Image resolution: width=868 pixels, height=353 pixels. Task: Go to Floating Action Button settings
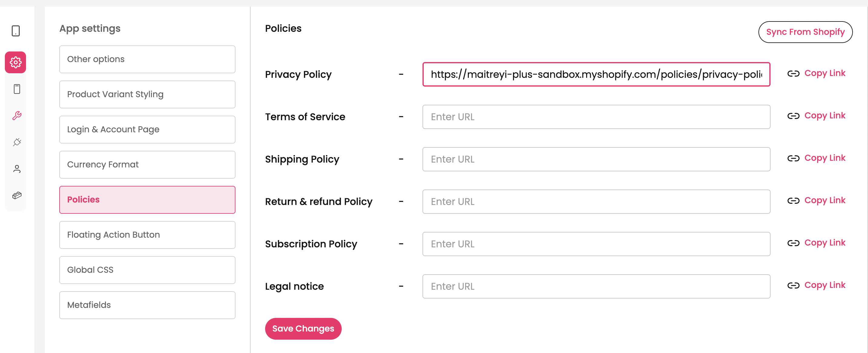tap(147, 235)
